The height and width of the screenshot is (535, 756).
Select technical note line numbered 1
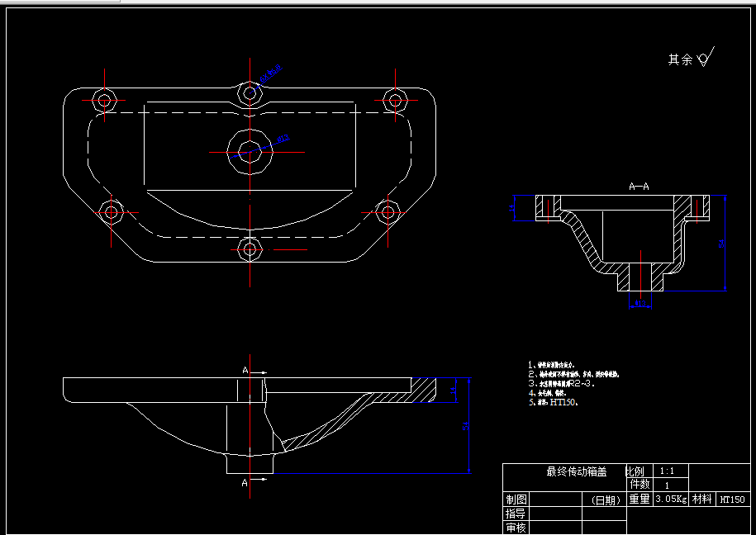[552, 366]
